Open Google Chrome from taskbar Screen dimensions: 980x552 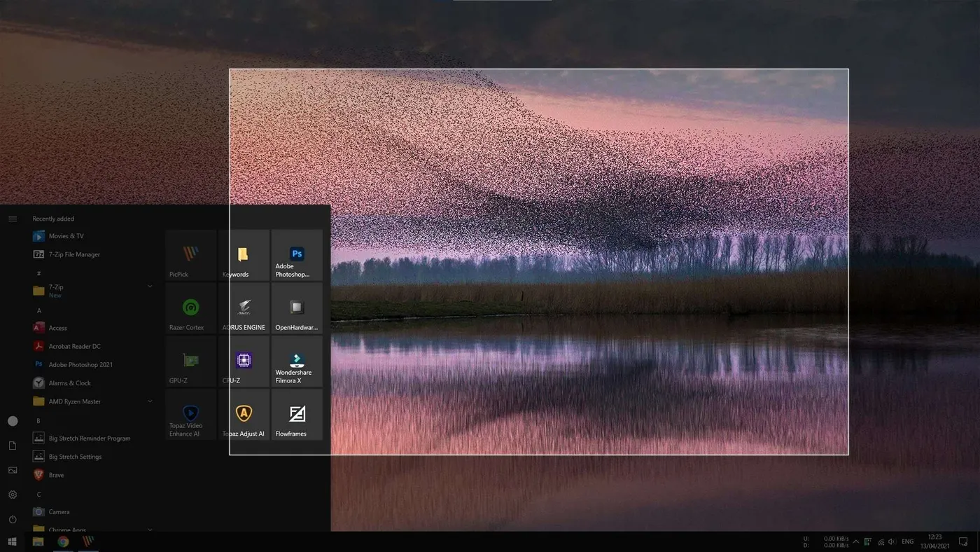63,541
